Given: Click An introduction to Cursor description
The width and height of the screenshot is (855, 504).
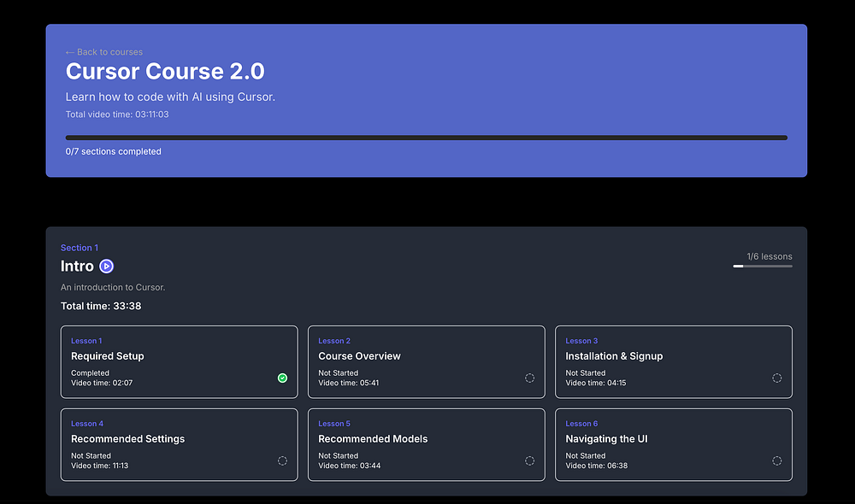Looking at the screenshot, I should (113, 287).
